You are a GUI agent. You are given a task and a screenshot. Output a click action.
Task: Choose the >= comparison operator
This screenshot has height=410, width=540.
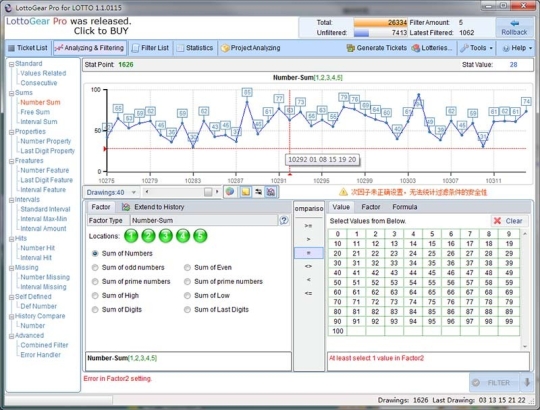pyautogui.click(x=309, y=226)
